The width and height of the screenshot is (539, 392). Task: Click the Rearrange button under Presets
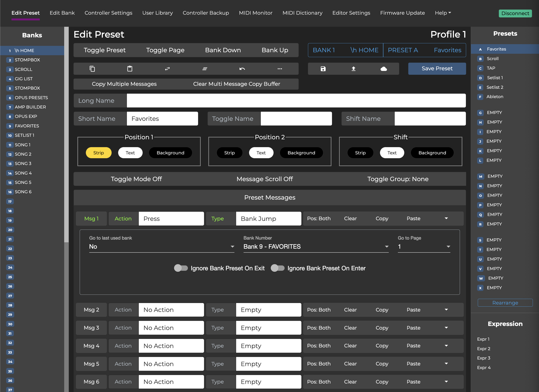505,303
